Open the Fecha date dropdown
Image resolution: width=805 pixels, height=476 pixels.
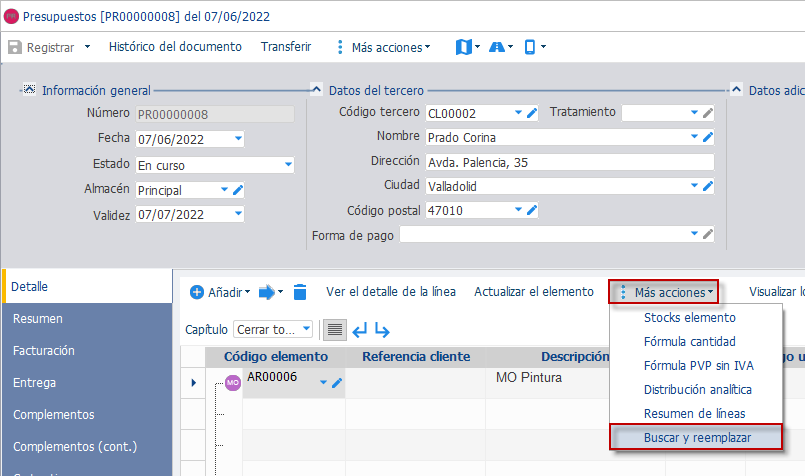(x=238, y=139)
